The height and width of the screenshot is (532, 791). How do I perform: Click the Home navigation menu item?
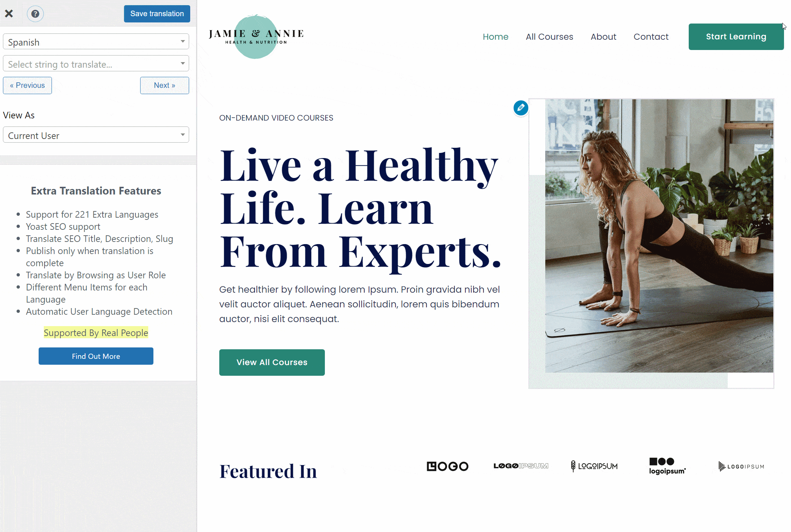tap(496, 37)
